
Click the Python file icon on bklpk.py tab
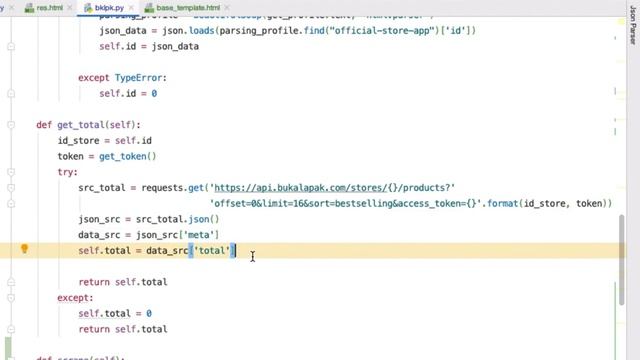(88, 8)
